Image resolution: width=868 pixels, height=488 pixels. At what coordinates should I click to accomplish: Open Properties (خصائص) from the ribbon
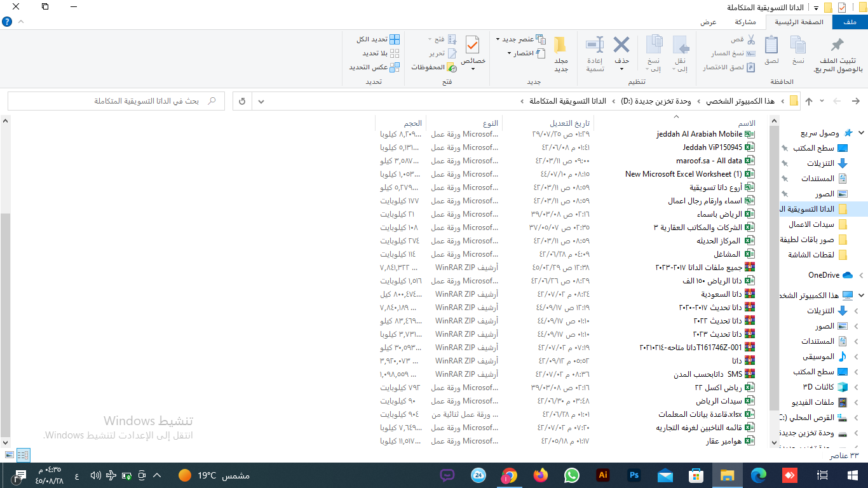pyautogui.click(x=473, y=46)
